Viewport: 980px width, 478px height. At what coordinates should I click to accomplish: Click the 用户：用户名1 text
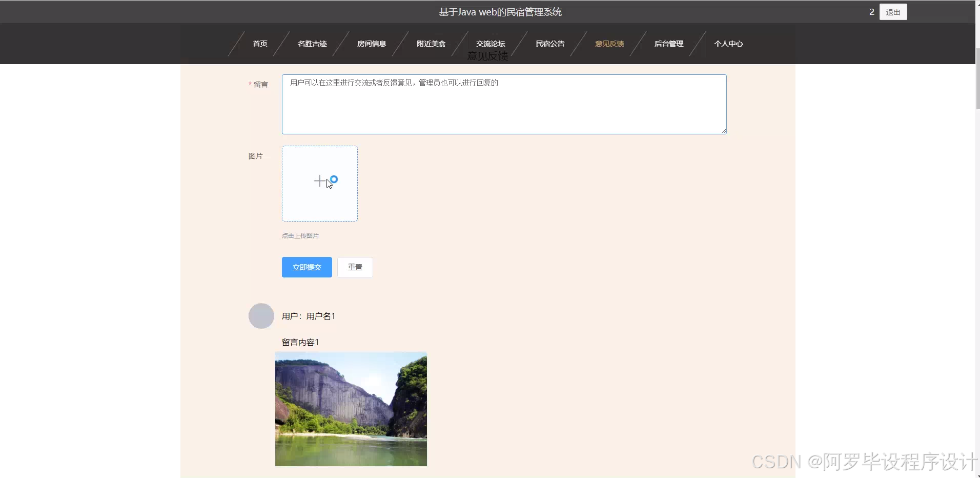(x=309, y=316)
